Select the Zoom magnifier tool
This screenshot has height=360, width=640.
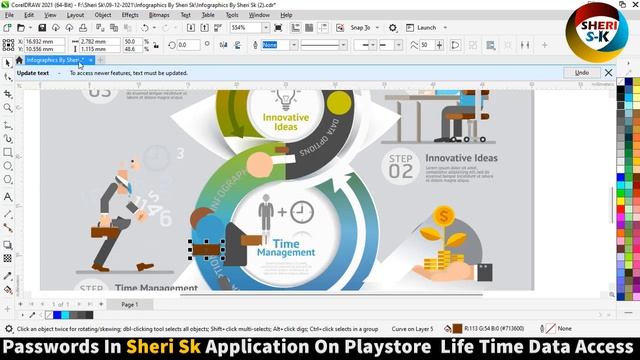coord(7,108)
